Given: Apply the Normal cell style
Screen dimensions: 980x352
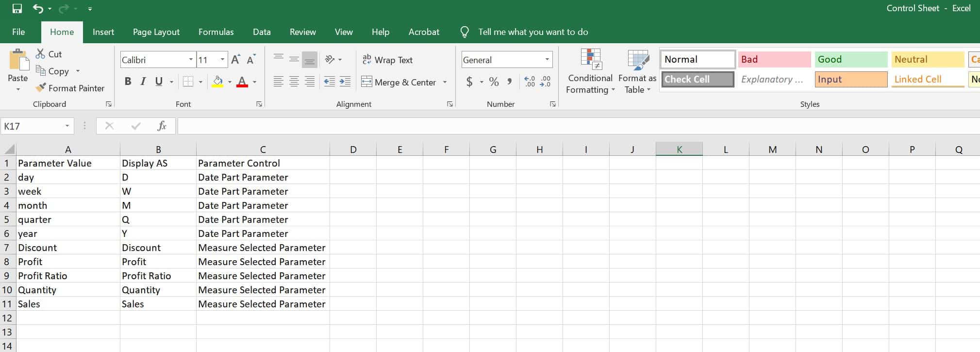Looking at the screenshot, I should (x=698, y=59).
